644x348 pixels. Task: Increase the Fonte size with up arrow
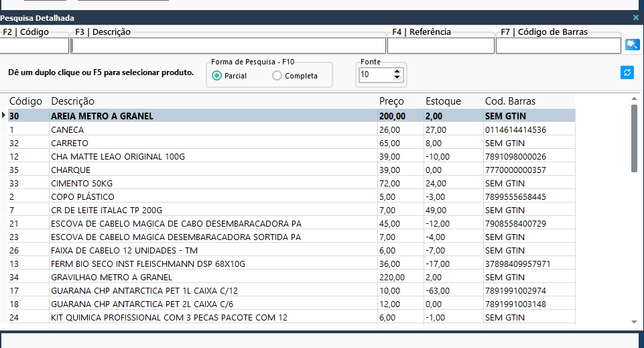tap(397, 72)
